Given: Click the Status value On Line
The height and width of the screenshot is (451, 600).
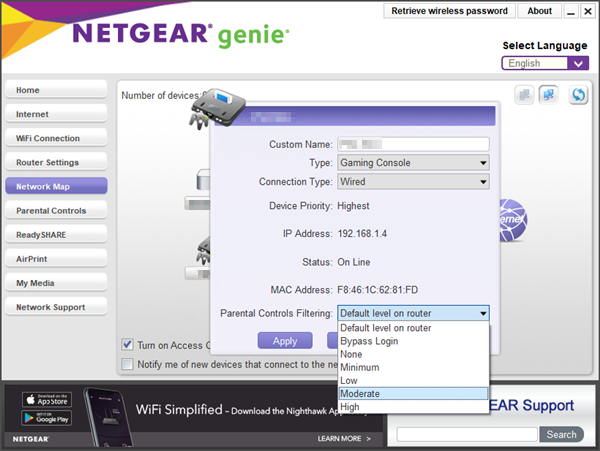Looking at the screenshot, I should point(354,262).
